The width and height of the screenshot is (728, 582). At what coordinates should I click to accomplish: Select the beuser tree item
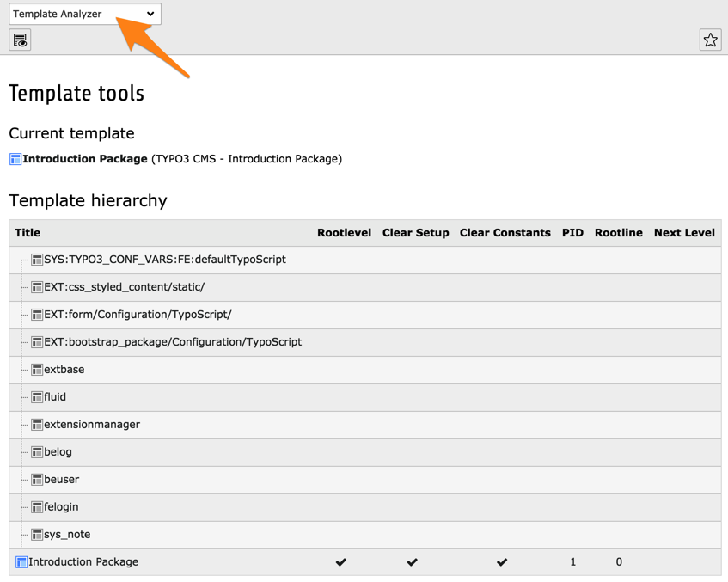(x=61, y=480)
